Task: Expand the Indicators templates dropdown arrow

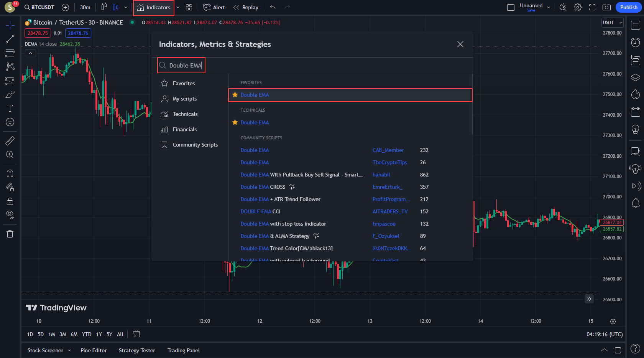Action: (177, 7)
